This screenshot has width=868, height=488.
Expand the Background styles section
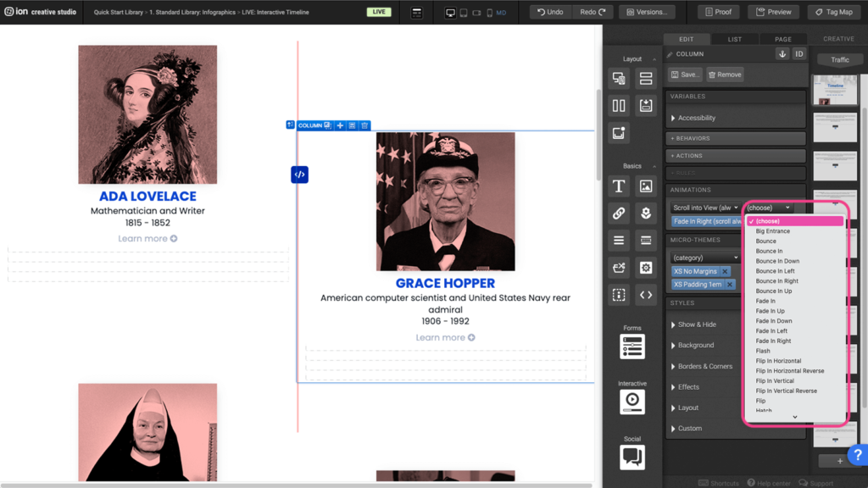coord(693,346)
